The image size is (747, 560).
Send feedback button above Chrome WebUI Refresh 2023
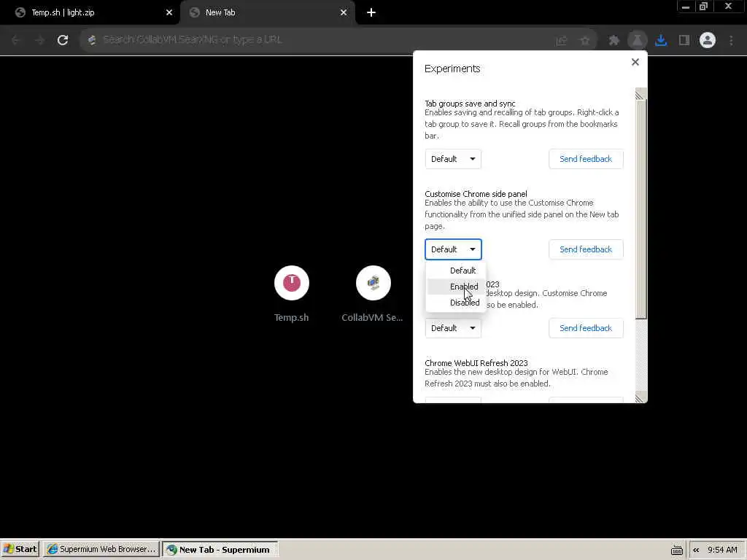pyautogui.click(x=586, y=328)
